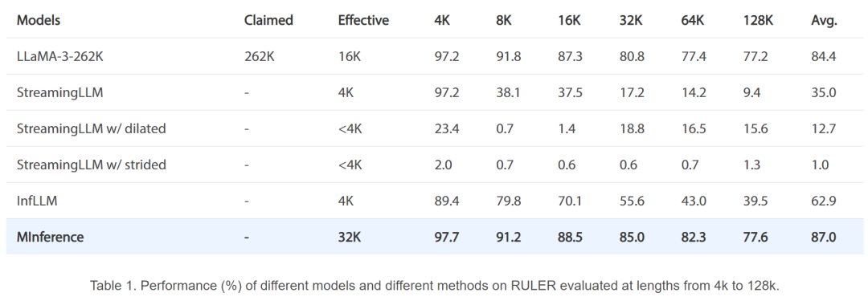Click MInference effective length 32K

pyautogui.click(x=350, y=237)
